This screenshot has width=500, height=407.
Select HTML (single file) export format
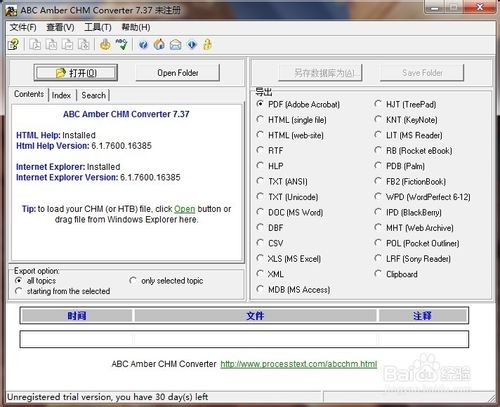pos(292,120)
